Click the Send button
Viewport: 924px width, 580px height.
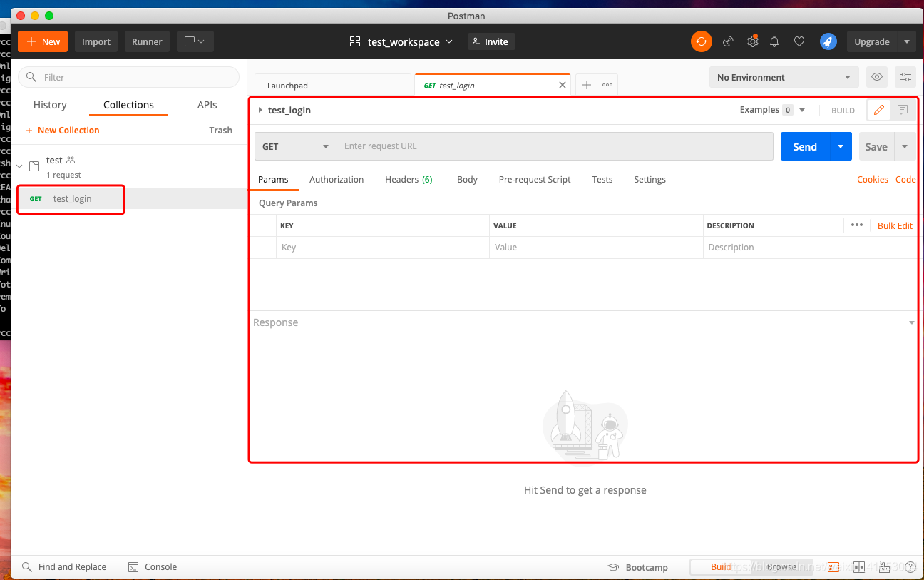point(805,146)
